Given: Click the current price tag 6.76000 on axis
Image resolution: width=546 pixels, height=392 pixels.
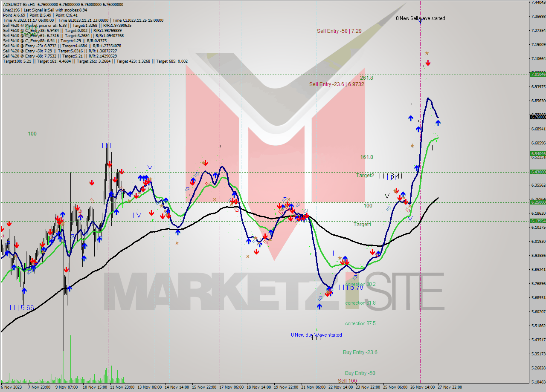Looking at the screenshot, I should click(538, 117).
